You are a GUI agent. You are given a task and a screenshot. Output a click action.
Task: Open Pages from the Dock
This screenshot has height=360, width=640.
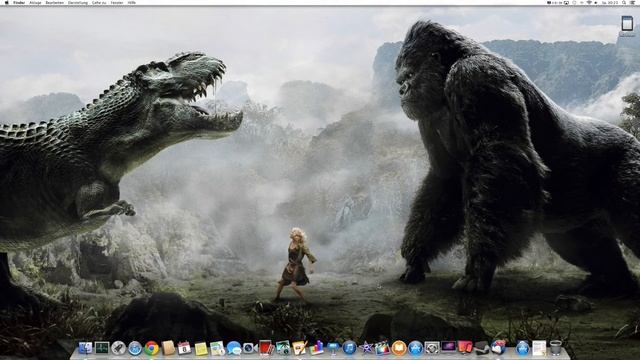point(299,348)
